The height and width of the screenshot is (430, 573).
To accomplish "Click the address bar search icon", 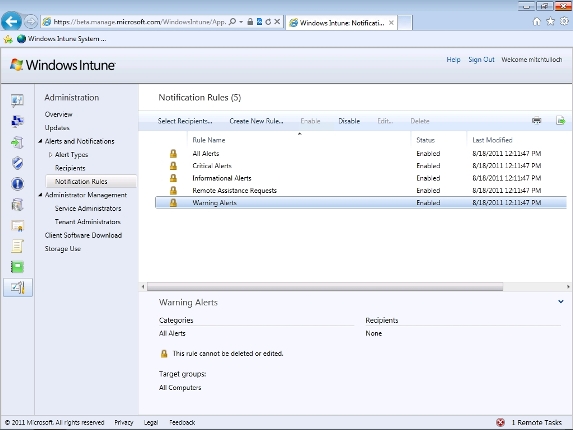I will tap(232, 22).
